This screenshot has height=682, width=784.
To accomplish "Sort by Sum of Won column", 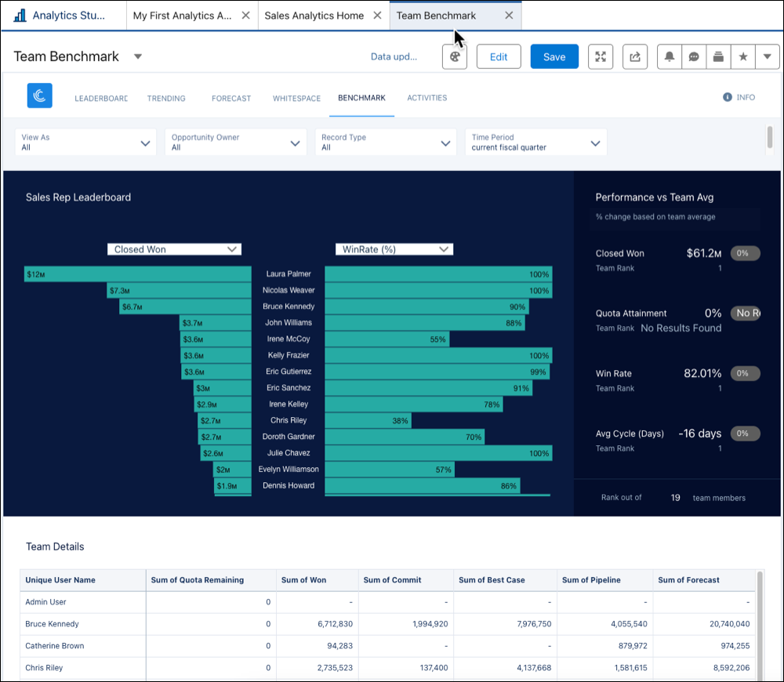I will [x=318, y=580].
